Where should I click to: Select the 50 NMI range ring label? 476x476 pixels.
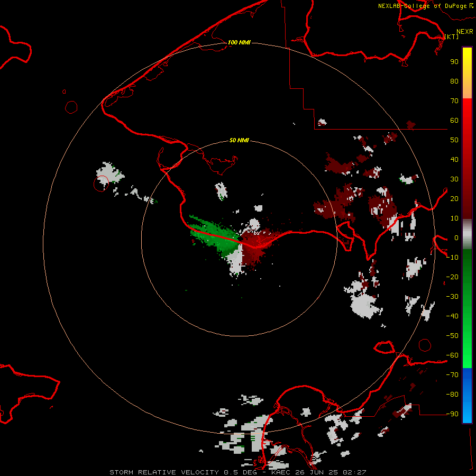[x=239, y=140]
